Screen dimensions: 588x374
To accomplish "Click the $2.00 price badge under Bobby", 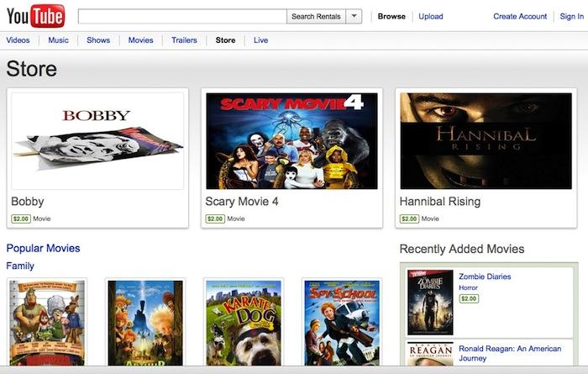I will pyautogui.click(x=21, y=219).
